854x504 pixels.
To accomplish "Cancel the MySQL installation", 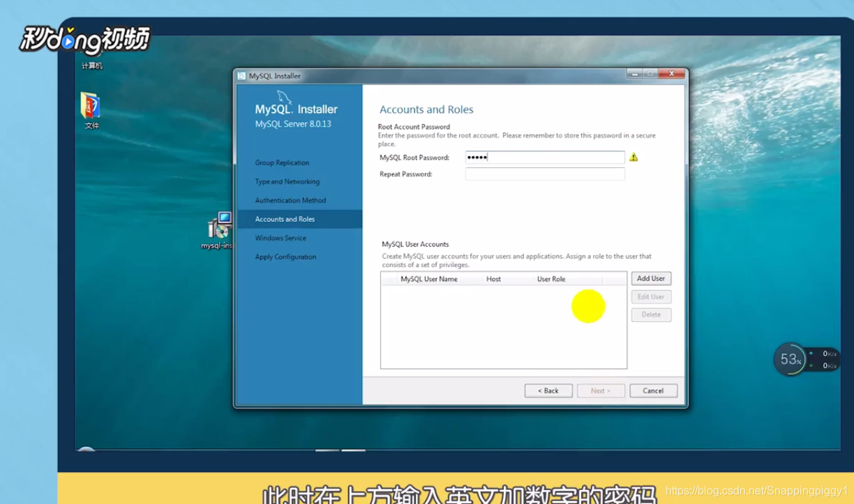I will (x=653, y=391).
